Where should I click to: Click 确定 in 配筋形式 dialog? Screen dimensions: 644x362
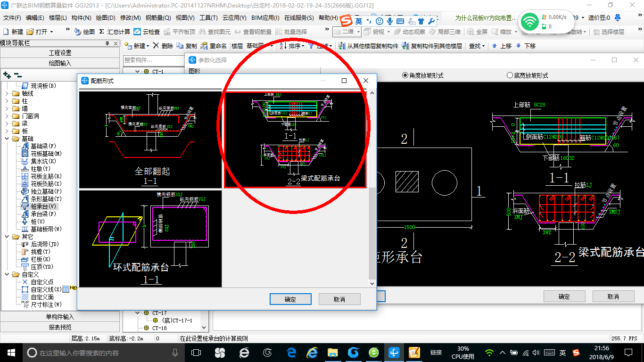(290, 299)
